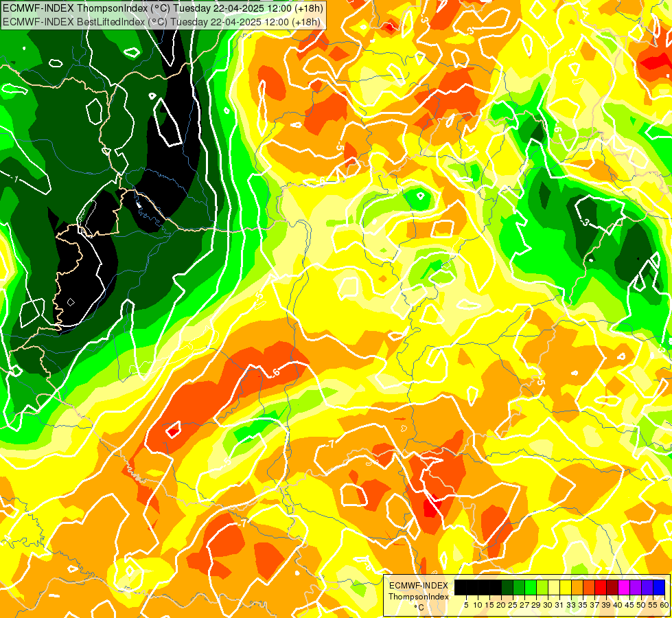Select the magenta 40–45 legend swatch
Image resolution: width=672 pixels, height=618 pixels.
(624, 587)
